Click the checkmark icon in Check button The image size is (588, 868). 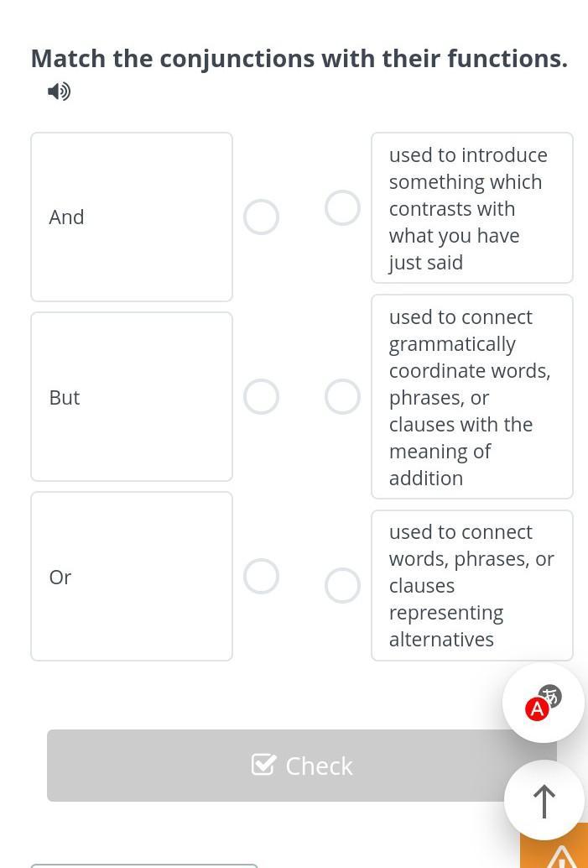pyautogui.click(x=263, y=765)
